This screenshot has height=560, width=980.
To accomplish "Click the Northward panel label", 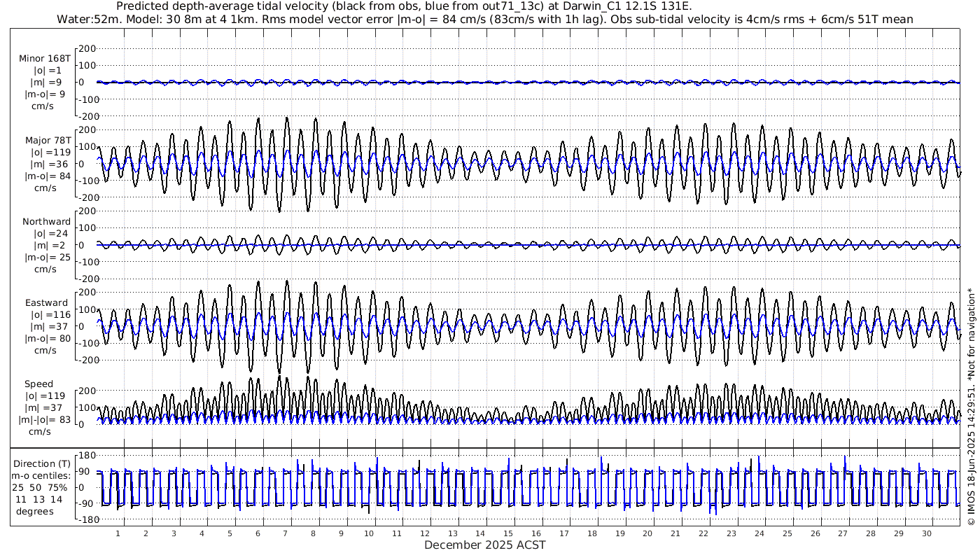I will point(46,222).
